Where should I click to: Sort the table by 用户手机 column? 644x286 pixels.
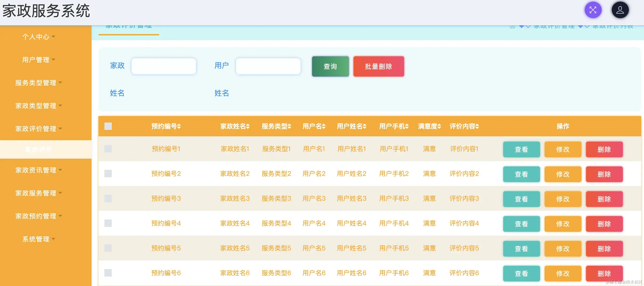point(394,126)
